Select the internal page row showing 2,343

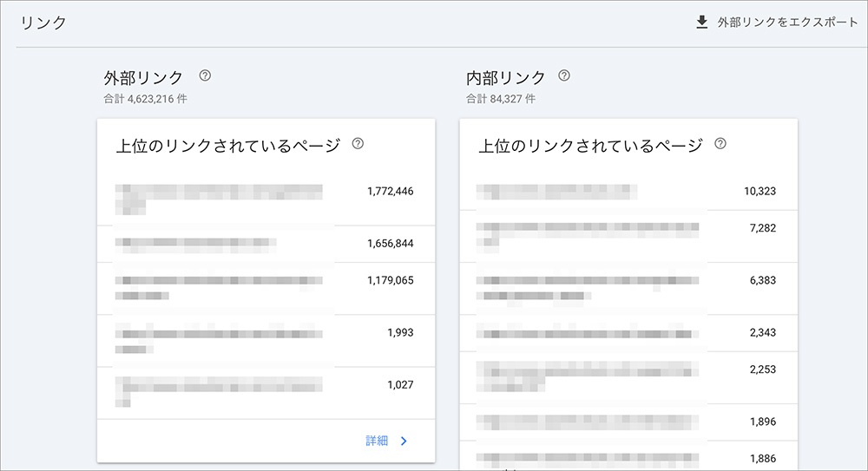(x=628, y=333)
